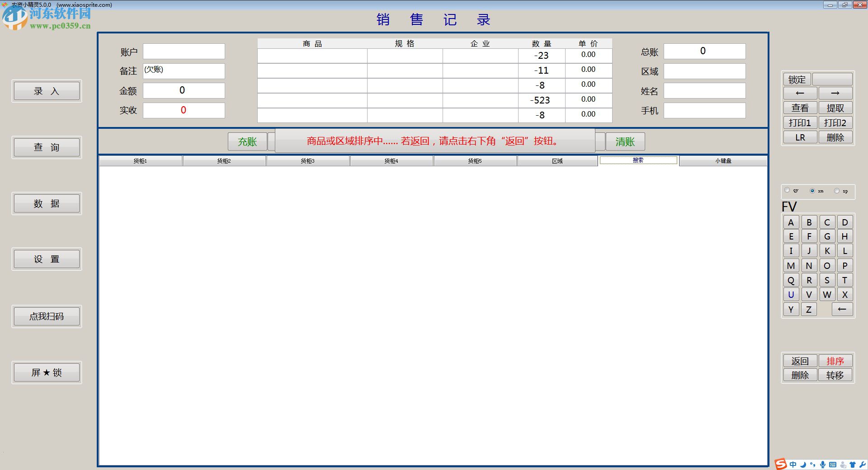868x470 pixels.
Task: Click the 转移 button
Action: pyautogui.click(x=835, y=375)
